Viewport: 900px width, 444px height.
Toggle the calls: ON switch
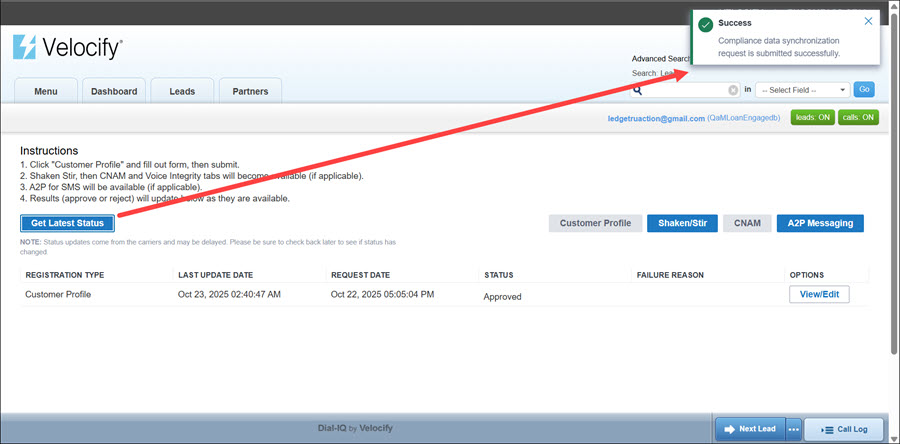click(858, 118)
